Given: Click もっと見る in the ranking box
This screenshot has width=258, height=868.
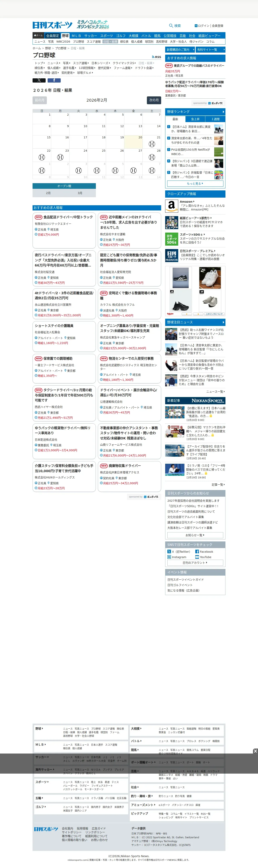Looking at the screenshot, I should pos(195,184).
